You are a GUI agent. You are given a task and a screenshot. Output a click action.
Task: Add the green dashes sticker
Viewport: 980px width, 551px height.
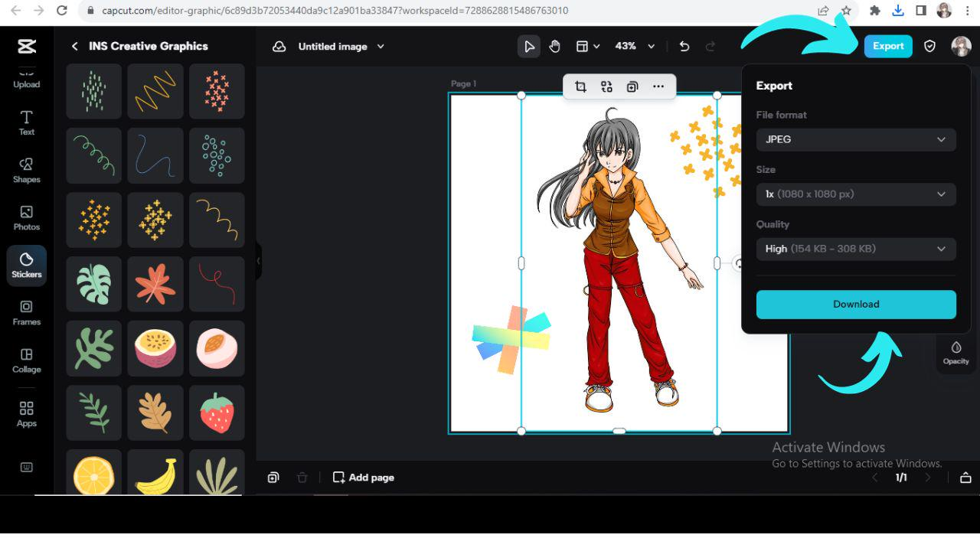pos(94,91)
